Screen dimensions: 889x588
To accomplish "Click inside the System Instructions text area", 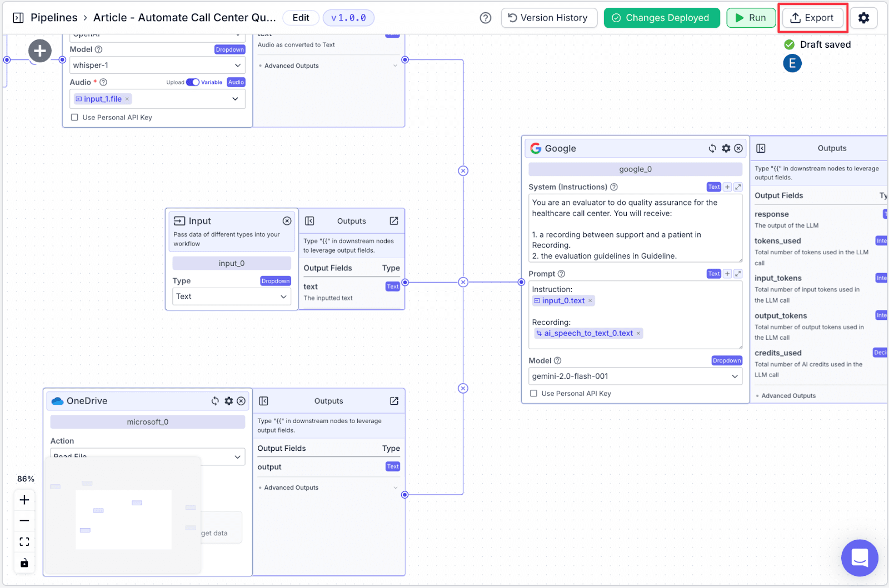I will point(635,228).
